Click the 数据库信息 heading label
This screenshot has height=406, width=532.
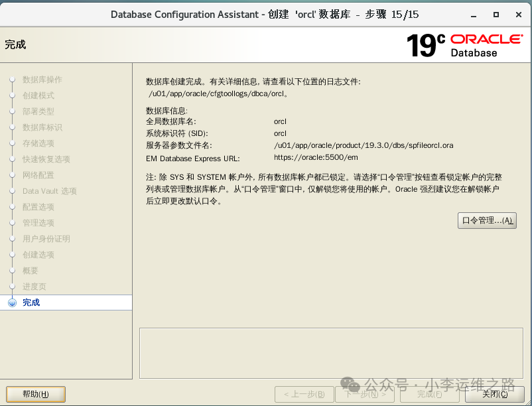[166, 111]
